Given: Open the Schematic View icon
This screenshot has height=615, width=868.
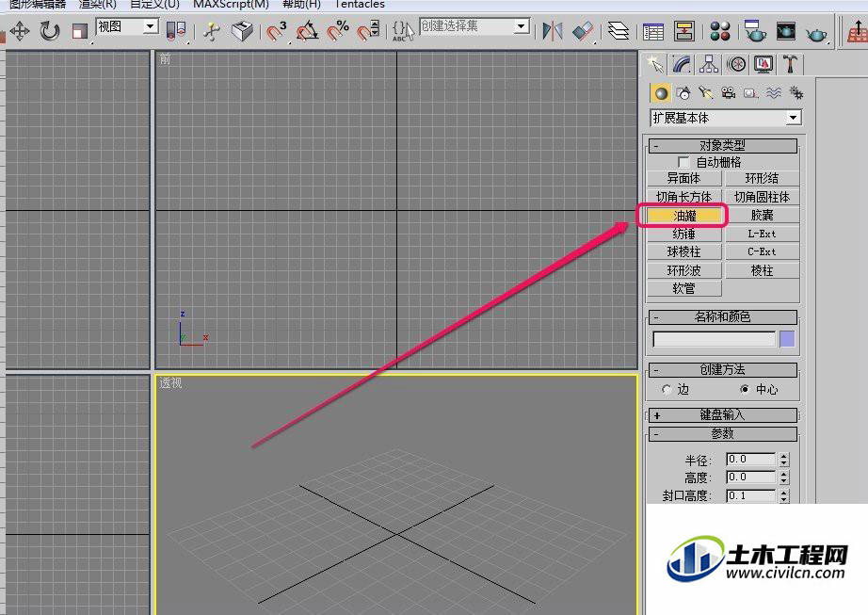Looking at the screenshot, I should coord(684,32).
